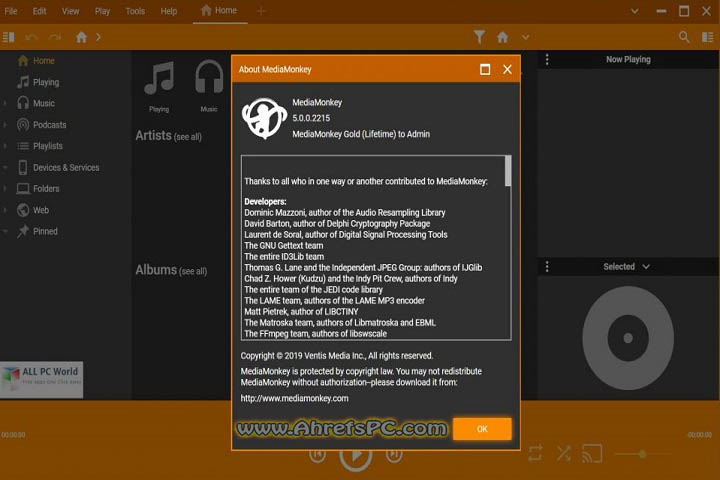Switch to the Home tab
The image size is (720, 480).
(x=219, y=11)
